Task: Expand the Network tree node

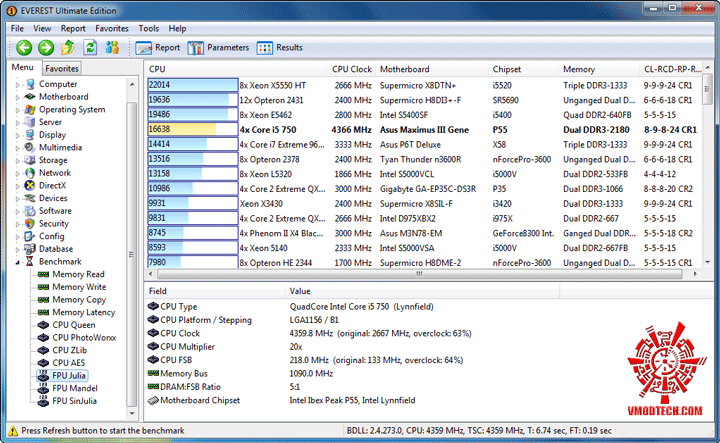Action: coord(17,174)
